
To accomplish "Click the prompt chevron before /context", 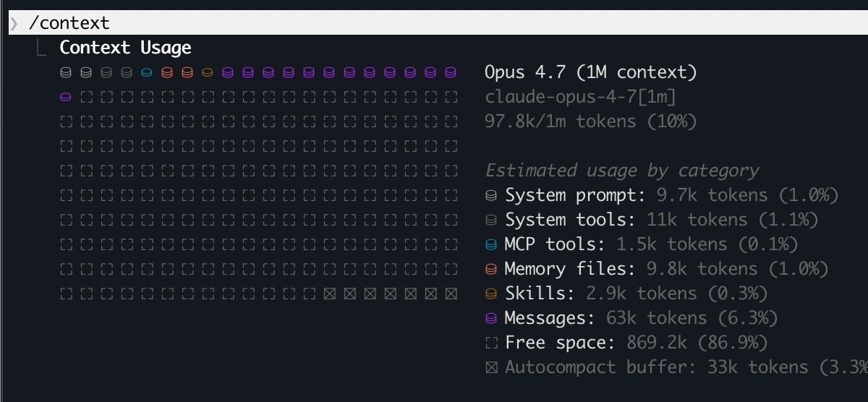I will (x=14, y=24).
